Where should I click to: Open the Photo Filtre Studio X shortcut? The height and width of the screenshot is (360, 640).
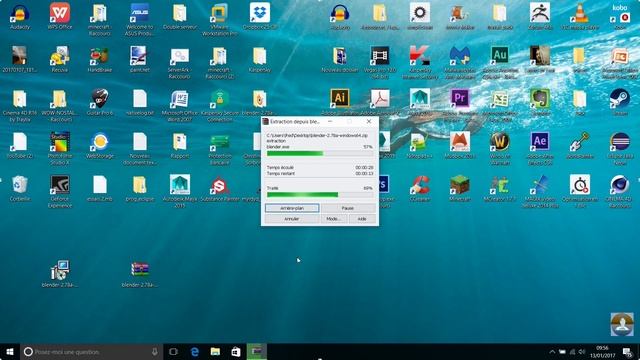click(x=60, y=148)
